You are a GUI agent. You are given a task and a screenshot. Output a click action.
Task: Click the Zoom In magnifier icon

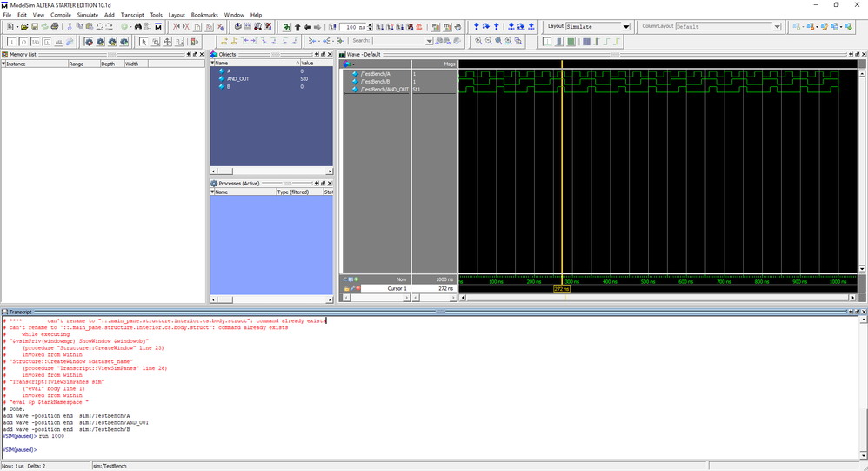click(x=478, y=41)
